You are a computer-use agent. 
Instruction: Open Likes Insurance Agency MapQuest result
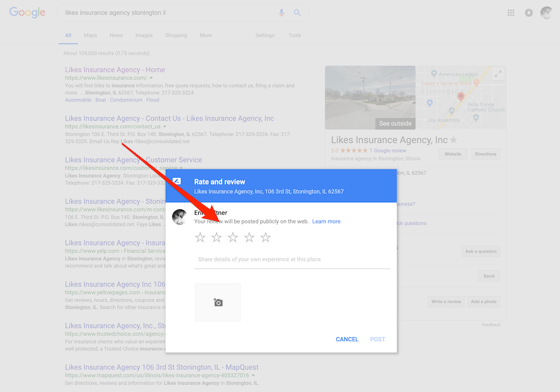(161, 367)
